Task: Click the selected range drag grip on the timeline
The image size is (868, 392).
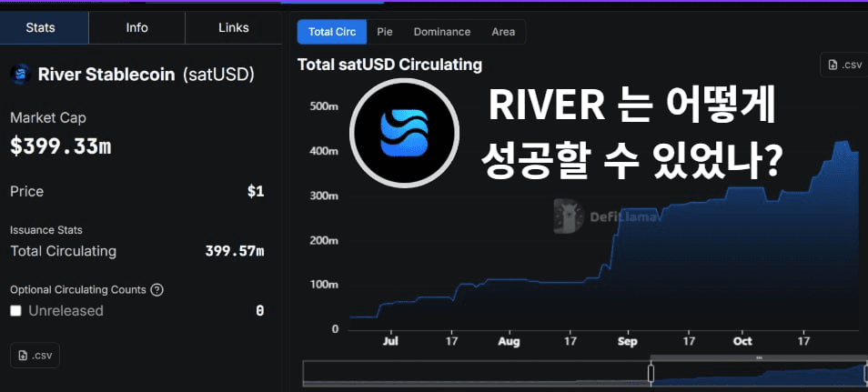Action: pyautogui.click(x=759, y=358)
